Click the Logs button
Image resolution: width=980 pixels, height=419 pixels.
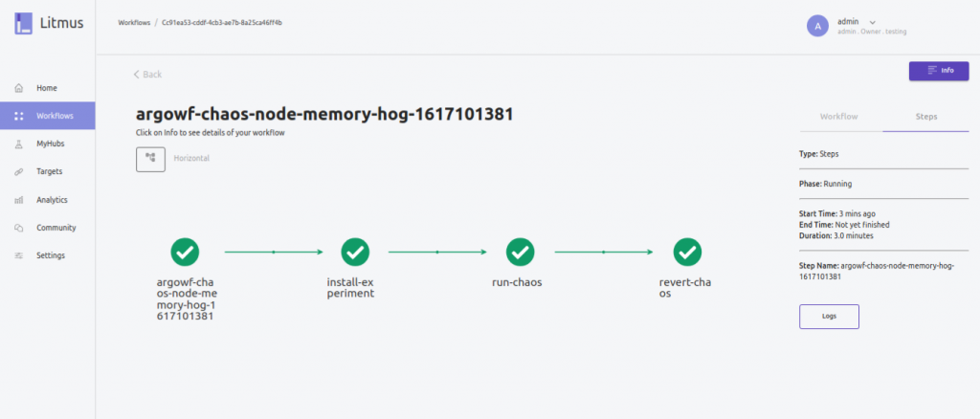point(829,316)
